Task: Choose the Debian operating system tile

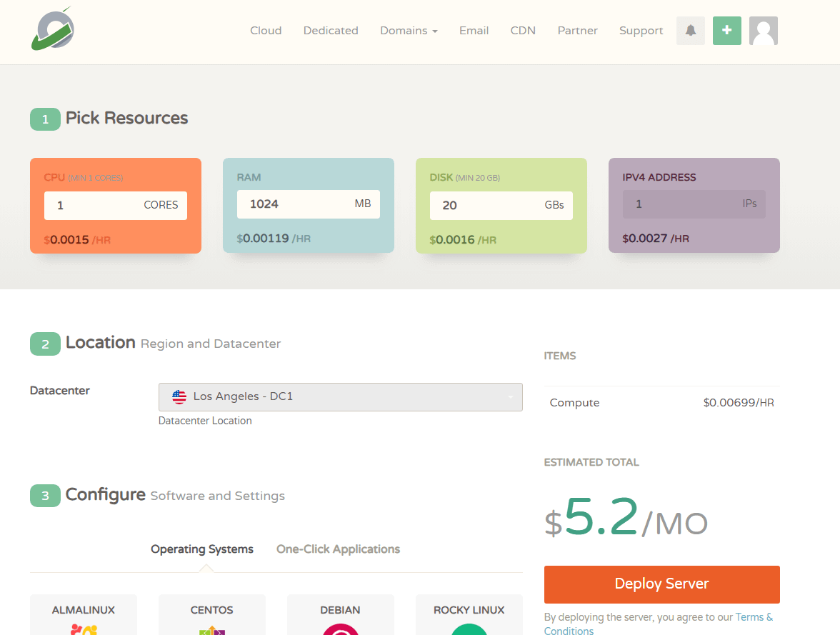Action: click(x=340, y=616)
